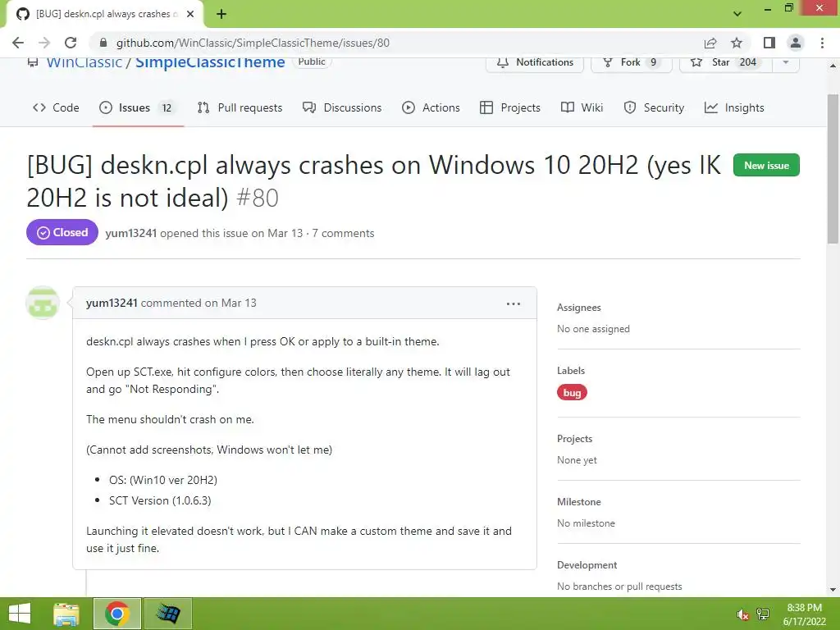The height and width of the screenshot is (630, 840).
Task: Click the green New issue button
Action: pyautogui.click(x=766, y=166)
